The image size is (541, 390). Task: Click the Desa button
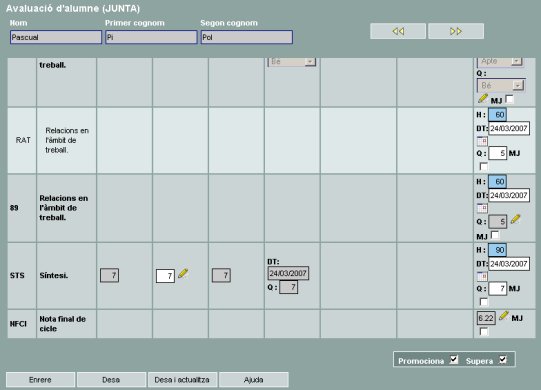[111, 380]
